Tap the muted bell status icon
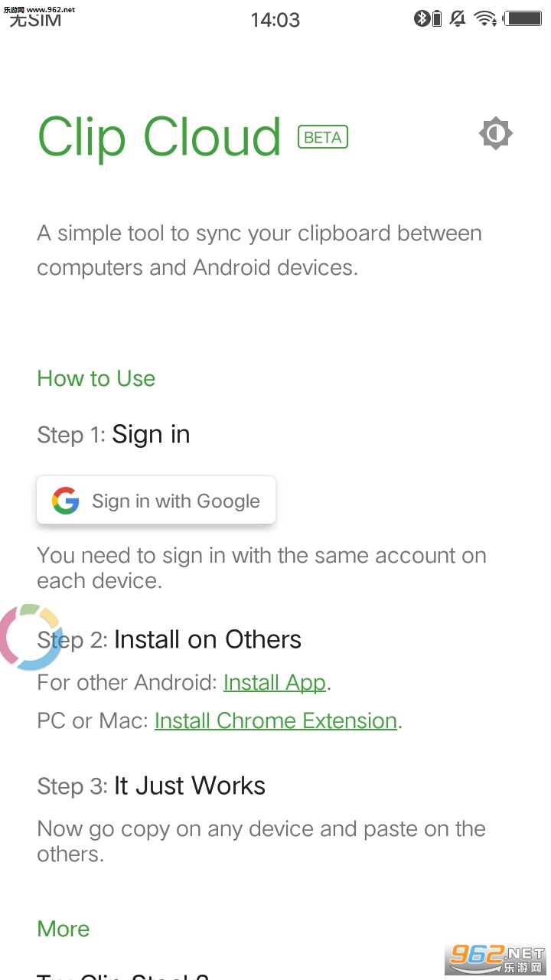This screenshot has width=551, height=980. pos(458,18)
